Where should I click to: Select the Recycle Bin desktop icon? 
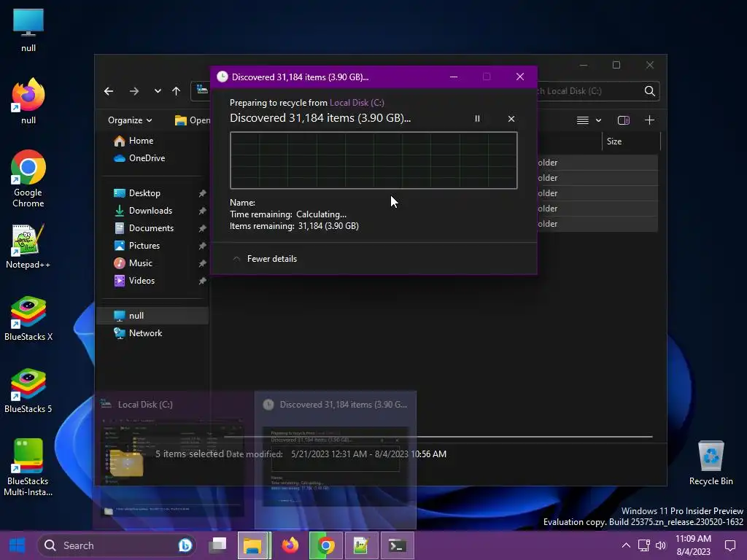[x=711, y=462]
